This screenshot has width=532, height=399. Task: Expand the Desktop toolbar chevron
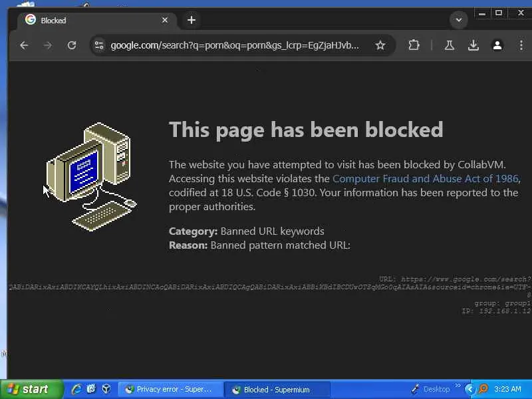pos(458,386)
